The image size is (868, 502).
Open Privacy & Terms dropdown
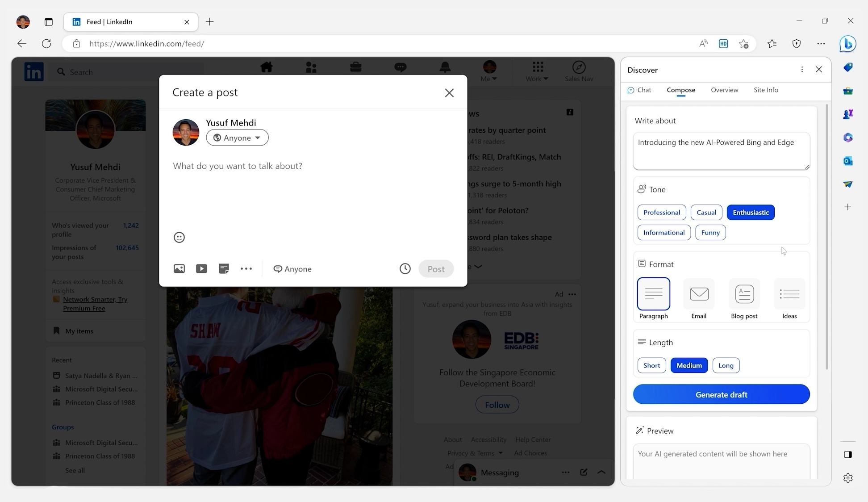pos(475,453)
